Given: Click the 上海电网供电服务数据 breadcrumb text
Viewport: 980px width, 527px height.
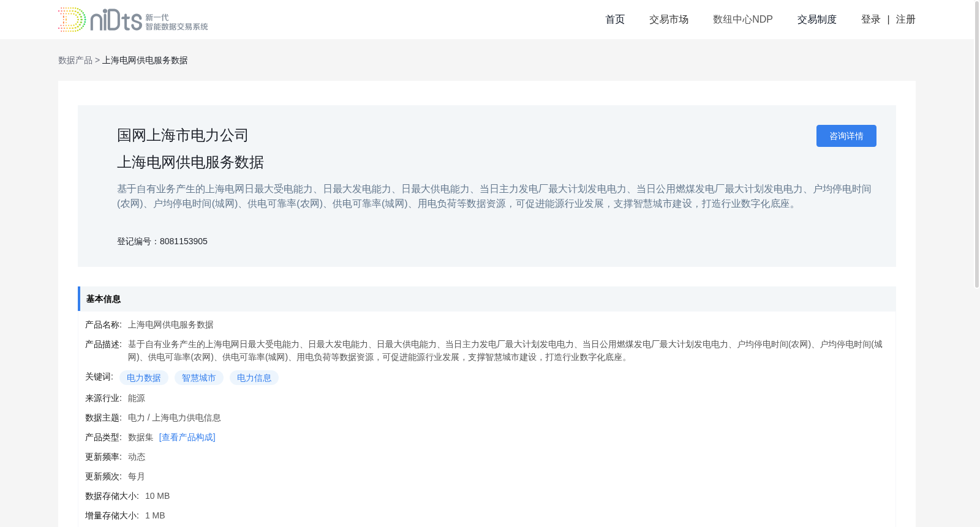Looking at the screenshot, I should [145, 60].
